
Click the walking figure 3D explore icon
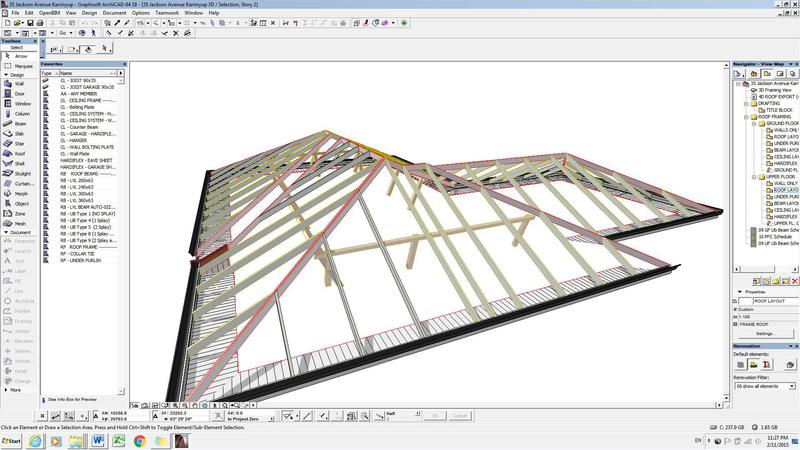93,33
